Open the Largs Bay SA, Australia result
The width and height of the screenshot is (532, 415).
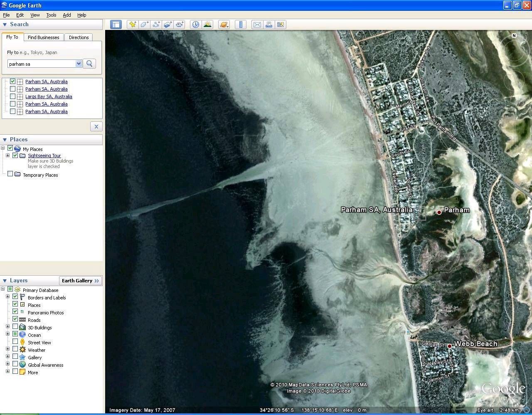tap(49, 96)
